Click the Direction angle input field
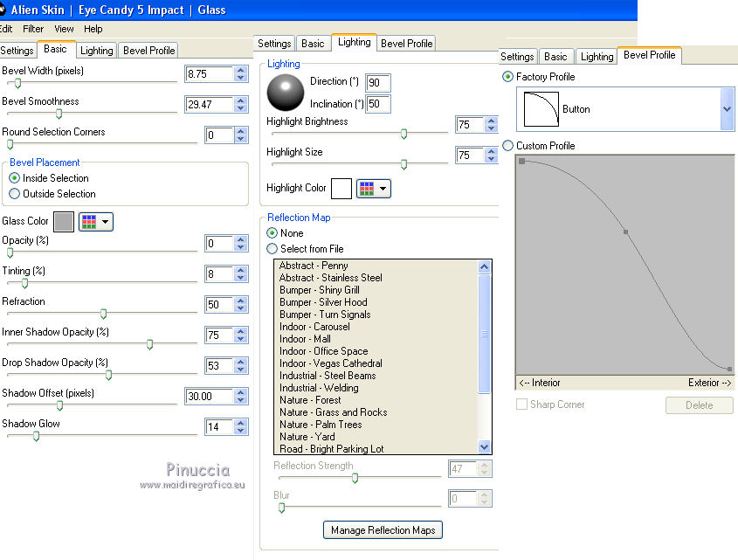The image size is (738, 560). click(377, 82)
